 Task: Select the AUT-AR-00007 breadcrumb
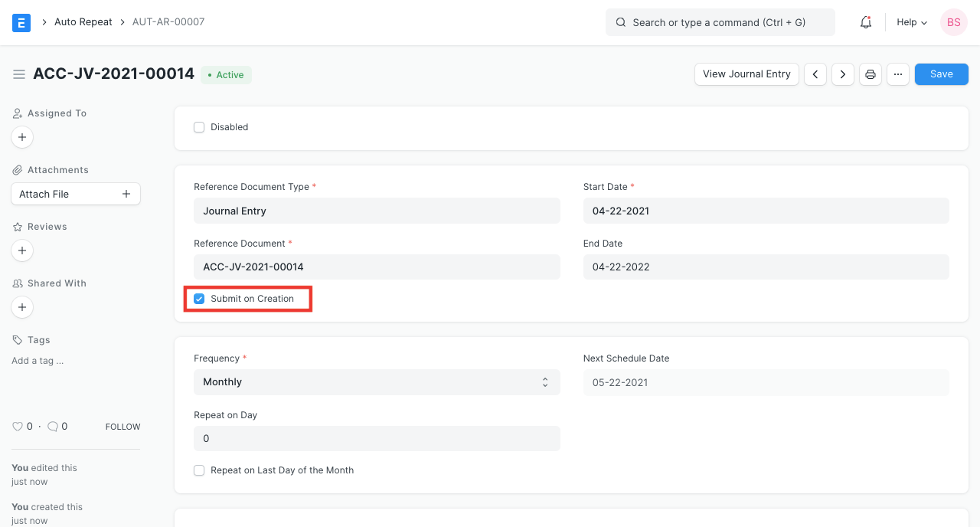tap(168, 21)
